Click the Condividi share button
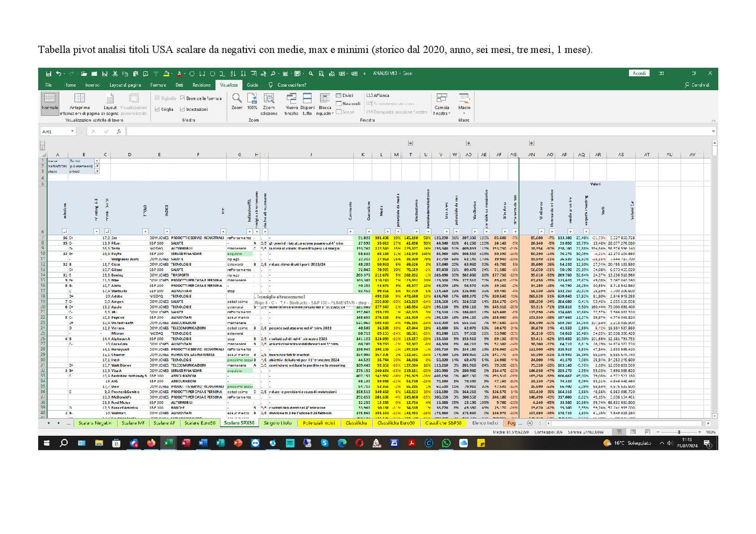Image resolution: width=756 pixels, height=534 pixels. [697, 85]
